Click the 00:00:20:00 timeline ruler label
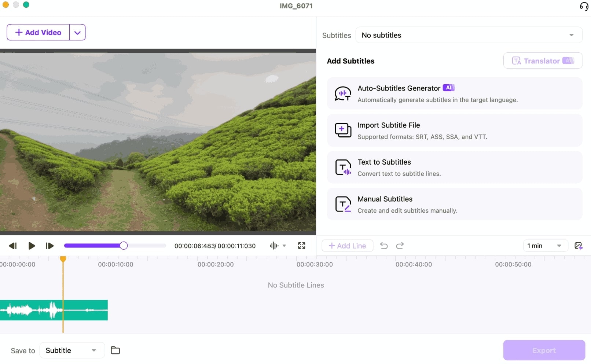This screenshot has width=591, height=364. [x=216, y=264]
